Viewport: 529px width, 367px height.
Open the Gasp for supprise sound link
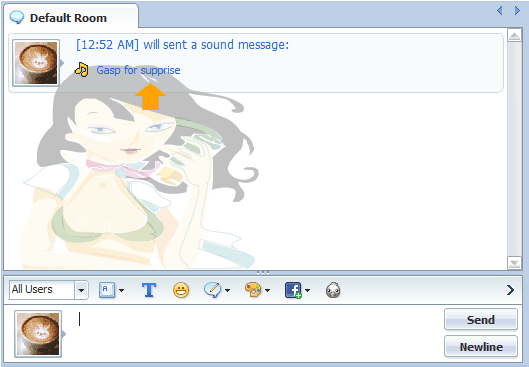[138, 70]
